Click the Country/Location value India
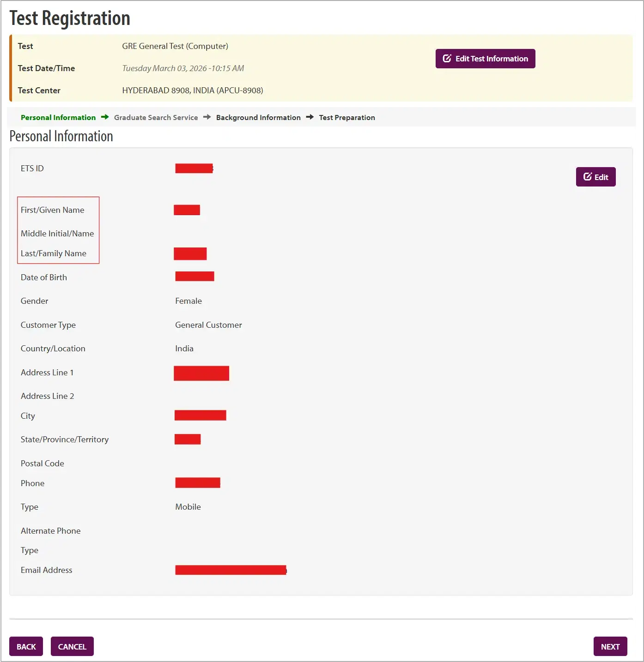 pyautogui.click(x=184, y=348)
